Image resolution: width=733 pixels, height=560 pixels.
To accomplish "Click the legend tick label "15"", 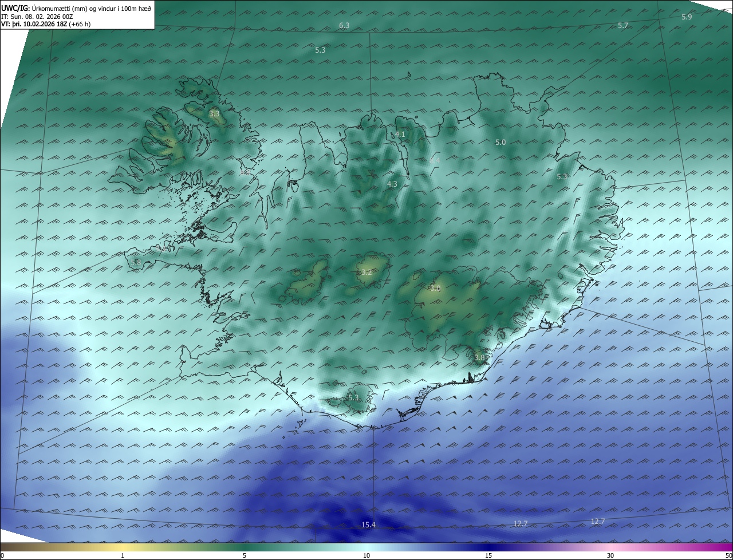I will coord(488,555).
